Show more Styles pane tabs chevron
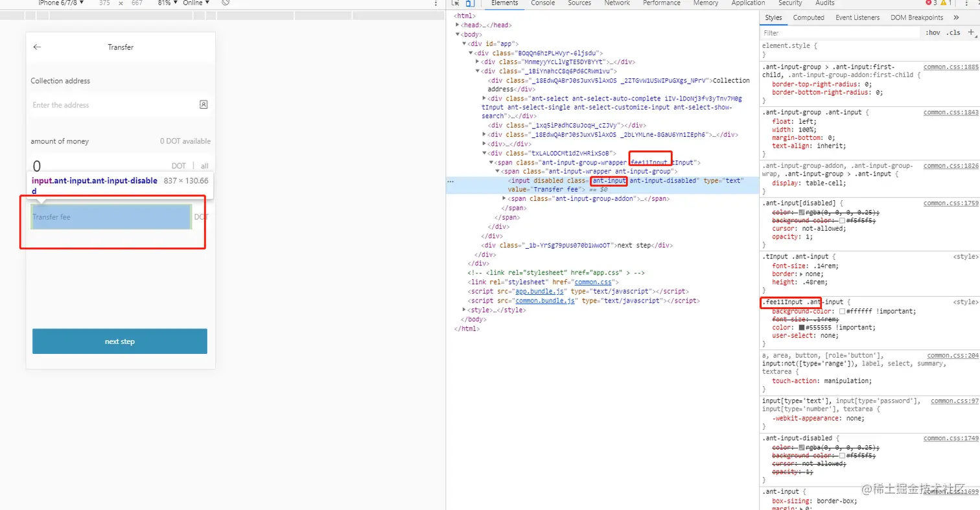The height and width of the screenshot is (510, 980). pyautogui.click(x=956, y=17)
